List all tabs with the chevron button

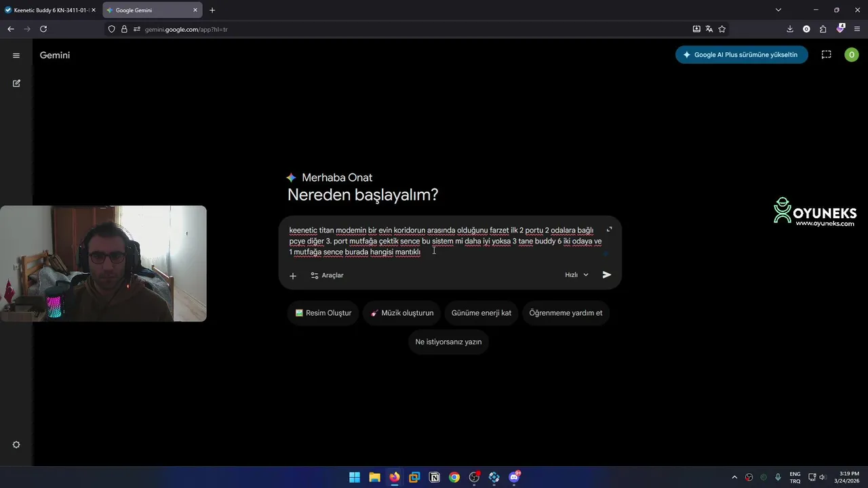click(x=778, y=10)
